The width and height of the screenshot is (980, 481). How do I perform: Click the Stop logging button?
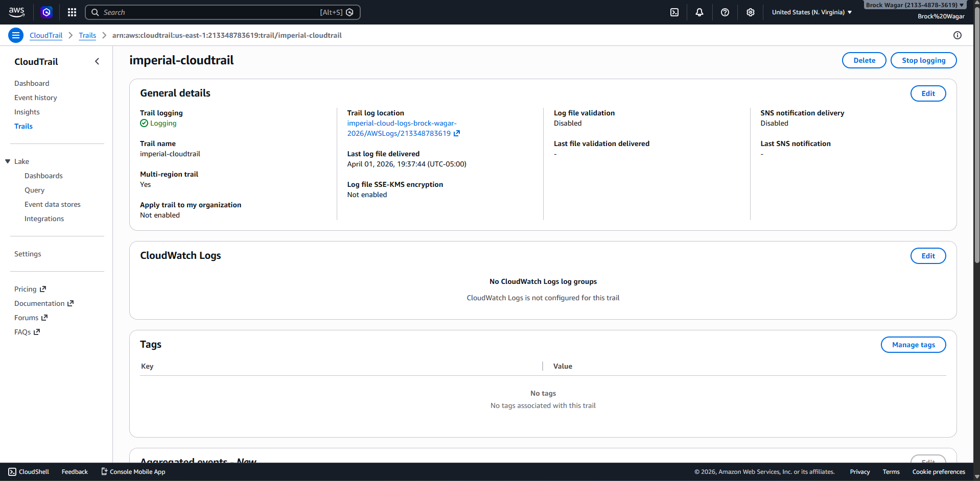click(x=923, y=60)
